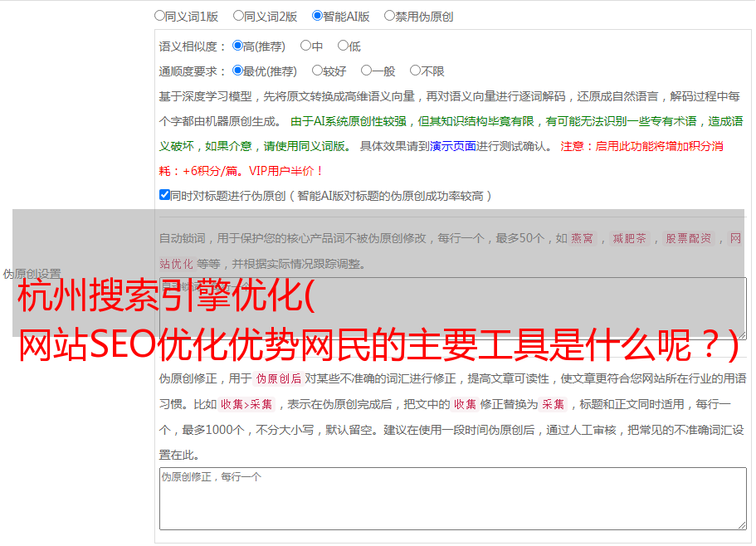Click the 伪原创修正 textarea resize handle

coord(742,525)
